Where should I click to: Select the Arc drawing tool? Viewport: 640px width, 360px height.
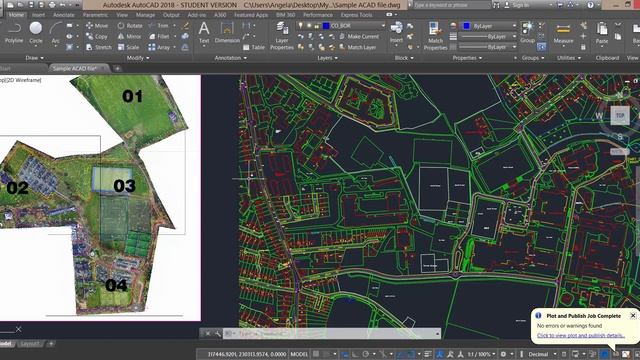point(56,33)
